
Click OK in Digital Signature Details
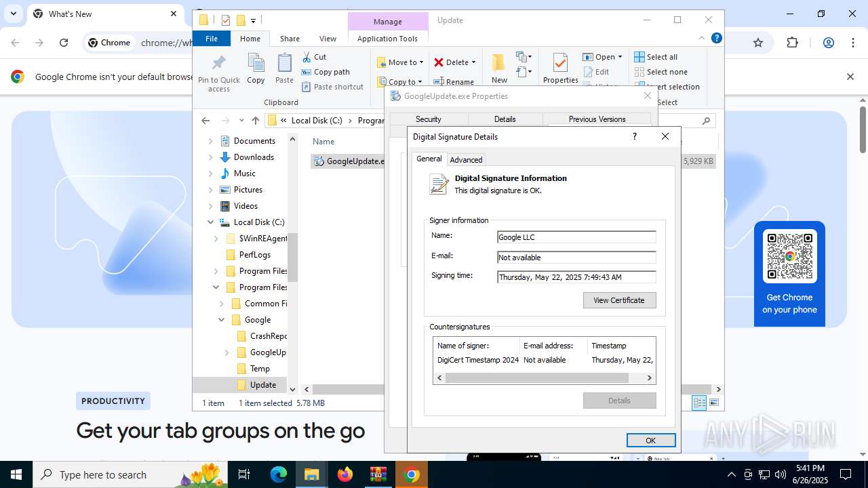[650, 441]
